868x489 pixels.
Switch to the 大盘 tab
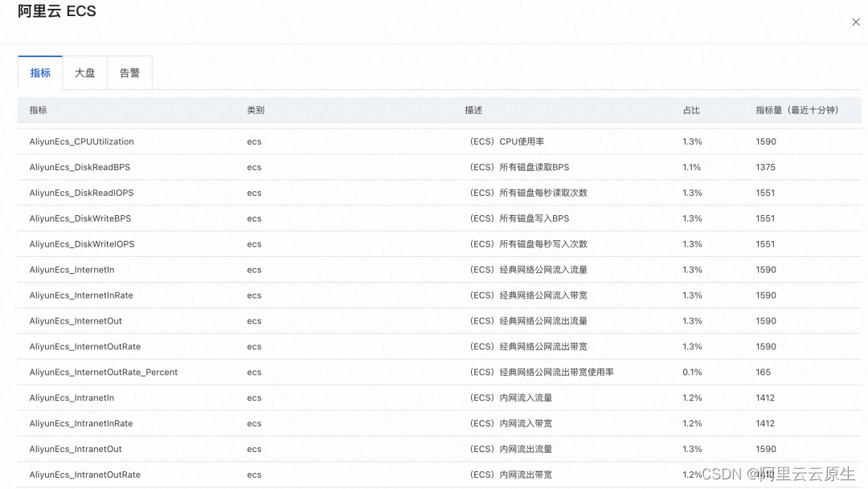84,72
